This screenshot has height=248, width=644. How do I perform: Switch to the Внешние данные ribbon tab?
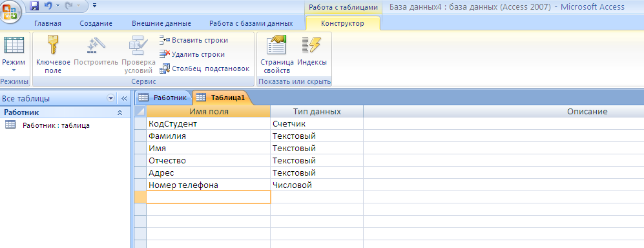click(x=161, y=23)
